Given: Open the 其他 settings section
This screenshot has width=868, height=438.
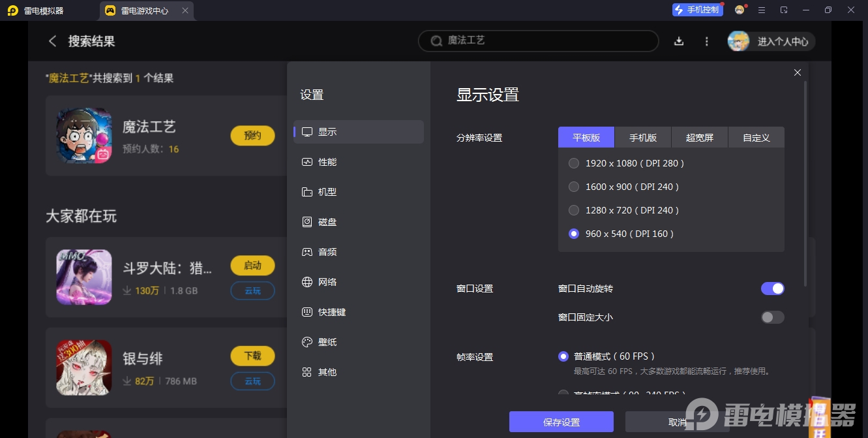Looking at the screenshot, I should pos(359,372).
